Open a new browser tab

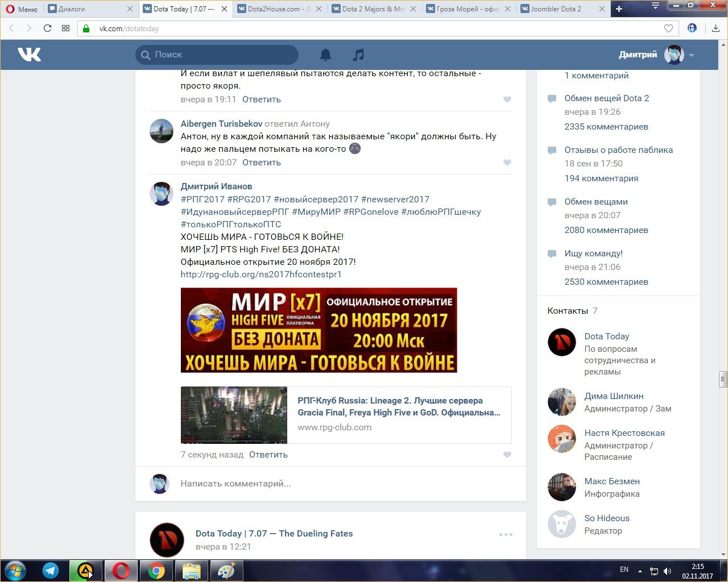click(x=619, y=9)
